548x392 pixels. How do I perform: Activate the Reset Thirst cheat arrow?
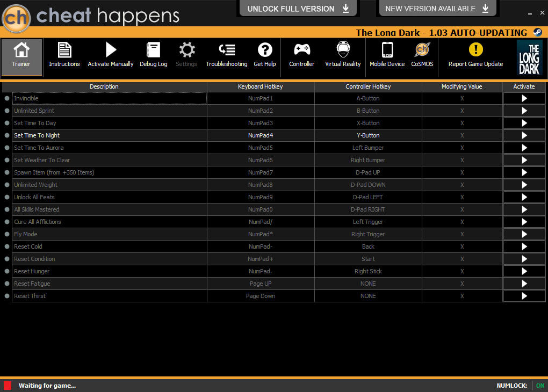[524, 296]
